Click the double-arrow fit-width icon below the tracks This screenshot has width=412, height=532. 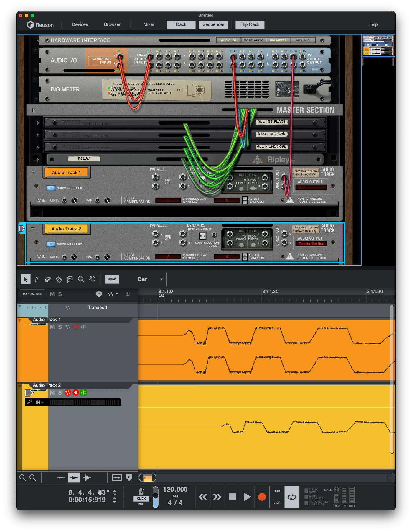click(117, 477)
